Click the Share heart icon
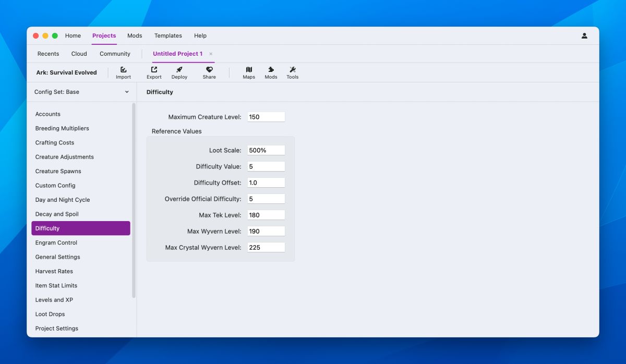 coord(209,72)
